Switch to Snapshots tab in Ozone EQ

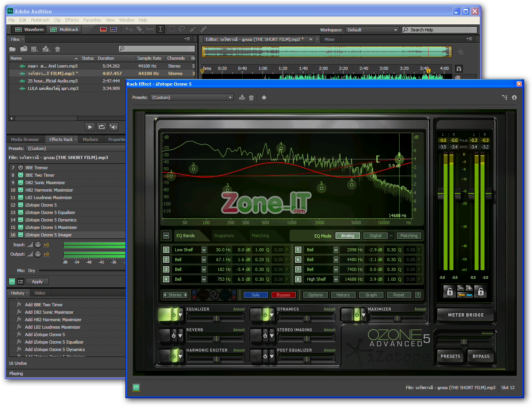coord(224,236)
